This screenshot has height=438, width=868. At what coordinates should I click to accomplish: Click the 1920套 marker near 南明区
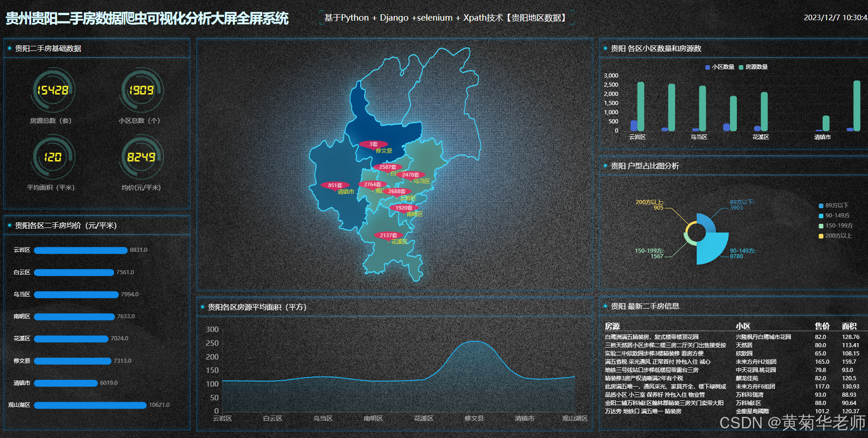[404, 208]
